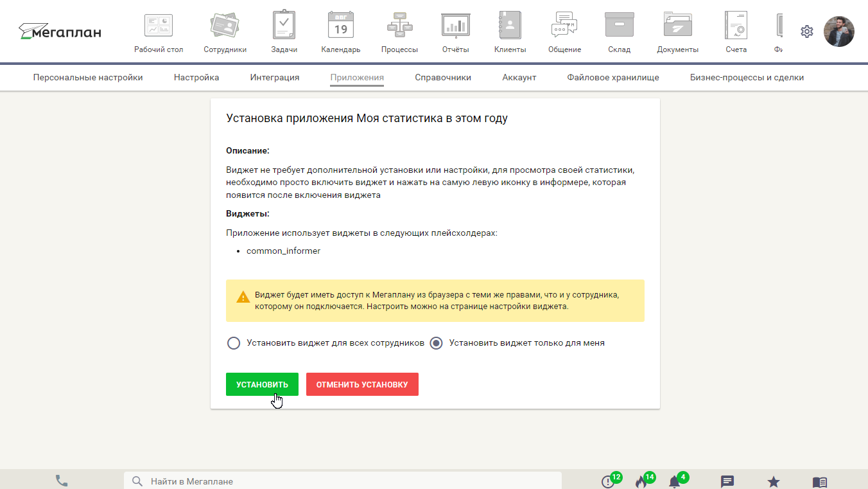Open Общение chat section

(564, 32)
